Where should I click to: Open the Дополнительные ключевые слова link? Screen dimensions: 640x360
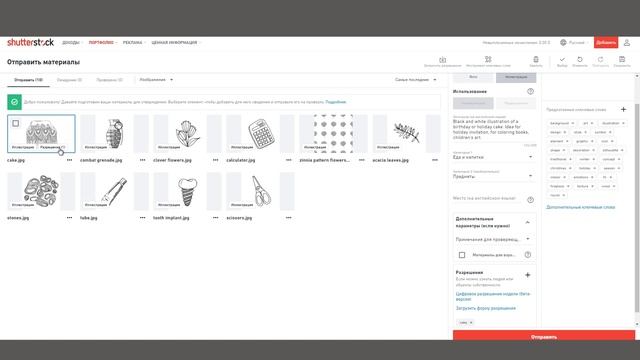(580, 207)
